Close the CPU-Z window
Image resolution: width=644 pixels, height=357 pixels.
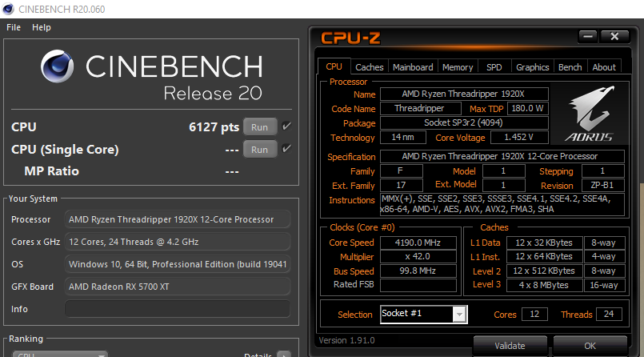614,37
